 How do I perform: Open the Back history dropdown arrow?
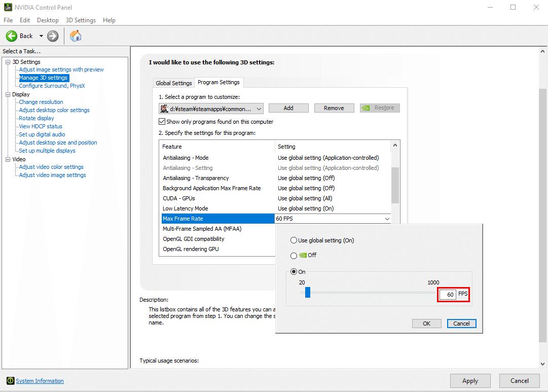coord(41,35)
